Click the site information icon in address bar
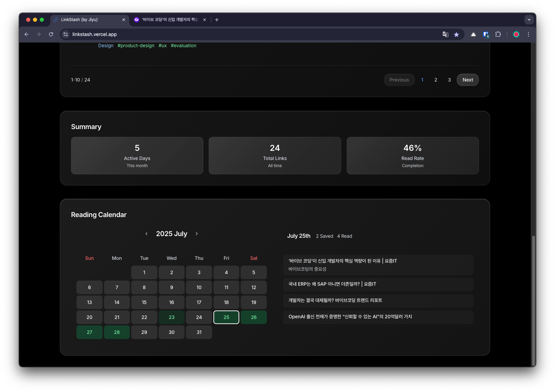This screenshot has height=392, width=555. pyautogui.click(x=66, y=34)
